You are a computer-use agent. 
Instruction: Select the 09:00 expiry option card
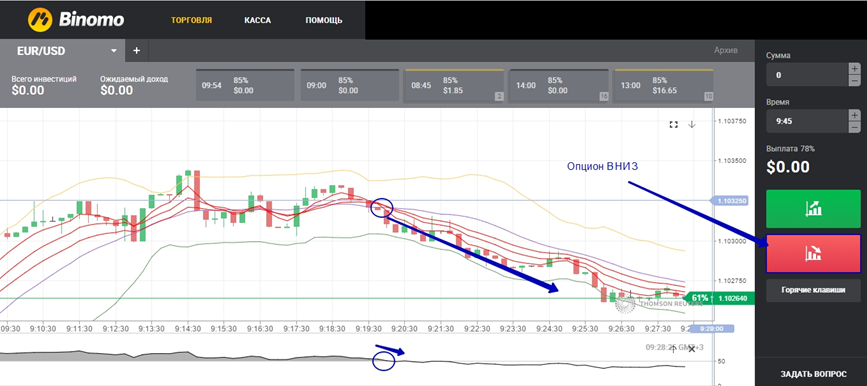[x=349, y=86]
